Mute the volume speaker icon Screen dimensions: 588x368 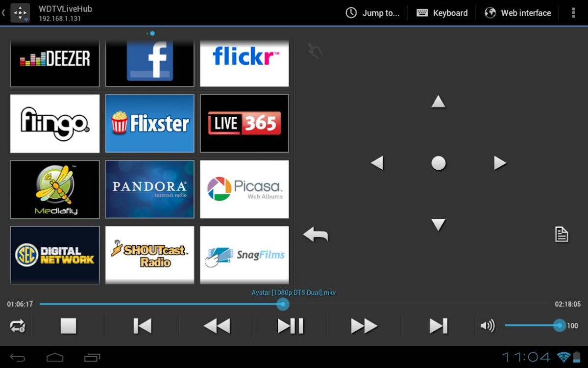[488, 326]
